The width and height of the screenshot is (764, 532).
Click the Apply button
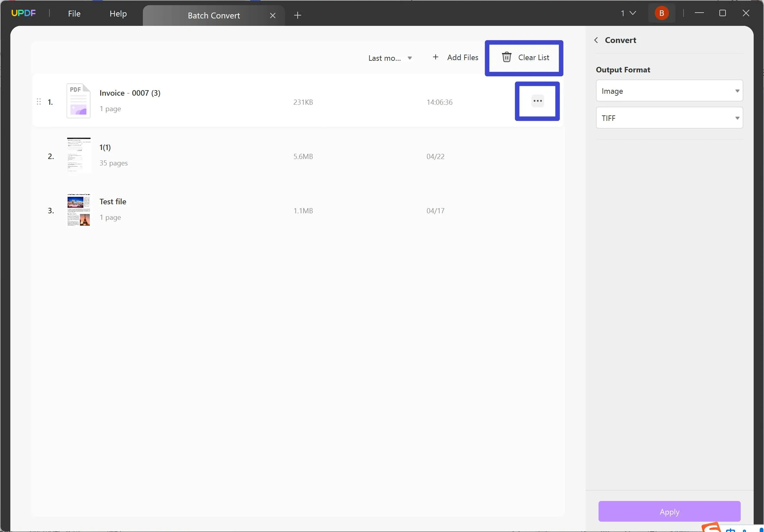tap(669, 511)
